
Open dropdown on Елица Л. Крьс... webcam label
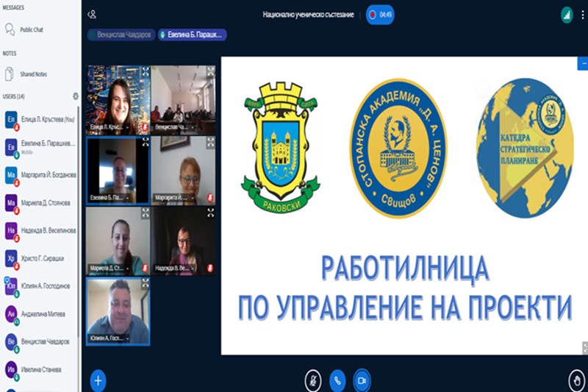tap(127, 127)
